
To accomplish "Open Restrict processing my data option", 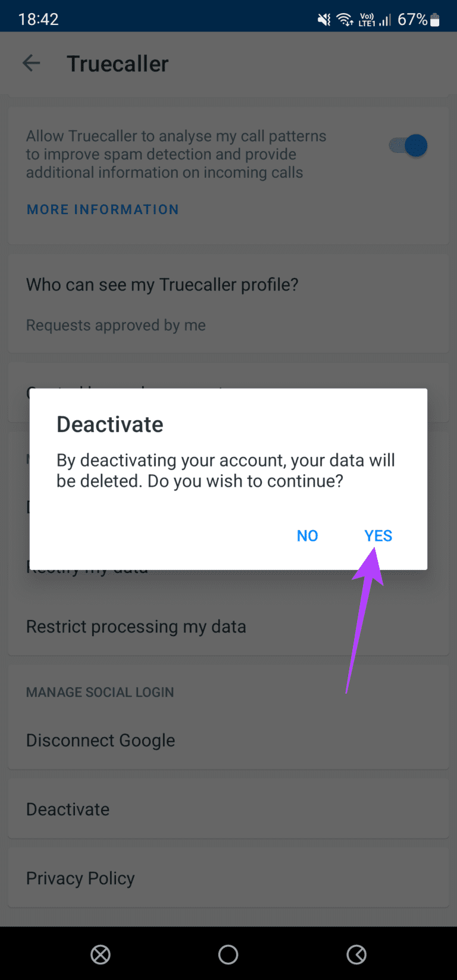I will pos(136,626).
